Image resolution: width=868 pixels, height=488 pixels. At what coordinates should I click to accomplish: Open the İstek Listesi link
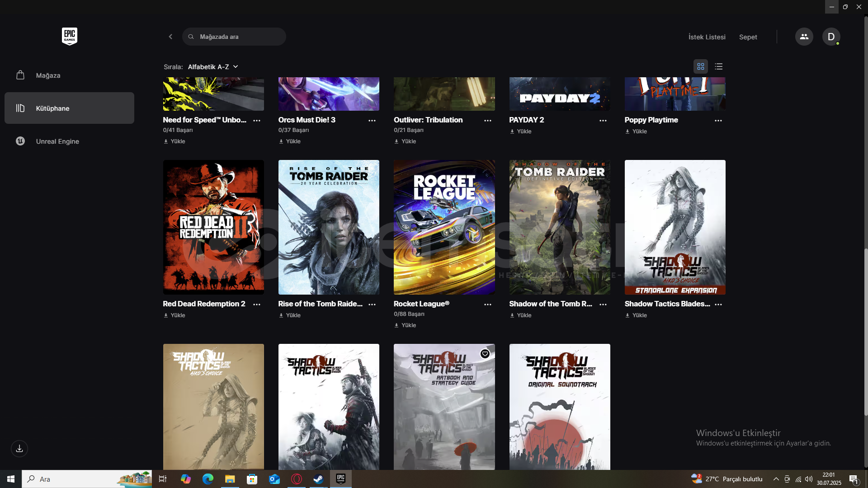(x=707, y=37)
